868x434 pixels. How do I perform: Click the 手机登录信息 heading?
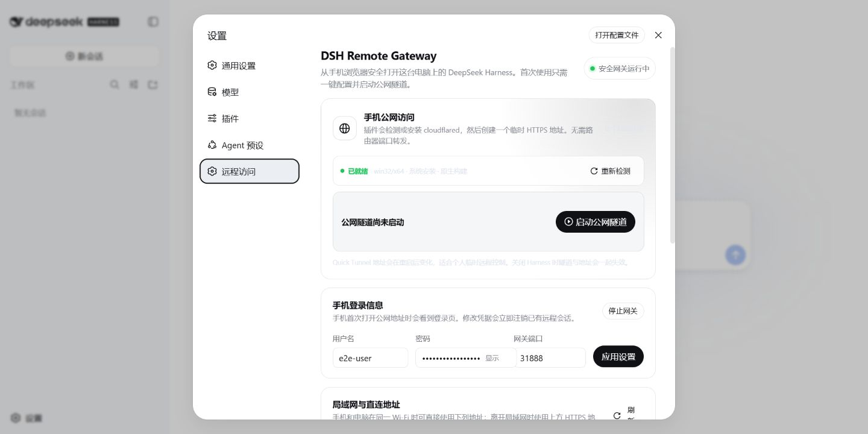358,305
